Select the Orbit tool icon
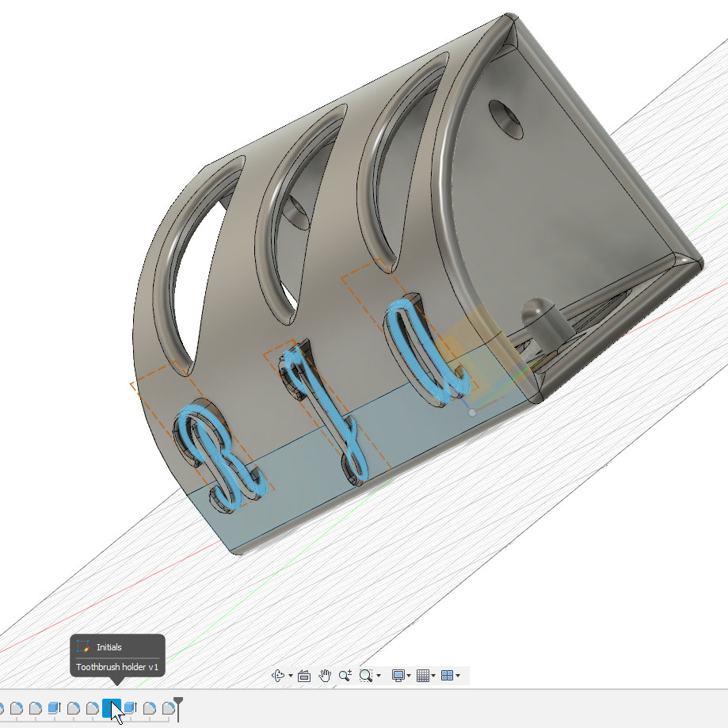Image resolution: width=728 pixels, height=728 pixels. (x=278, y=676)
